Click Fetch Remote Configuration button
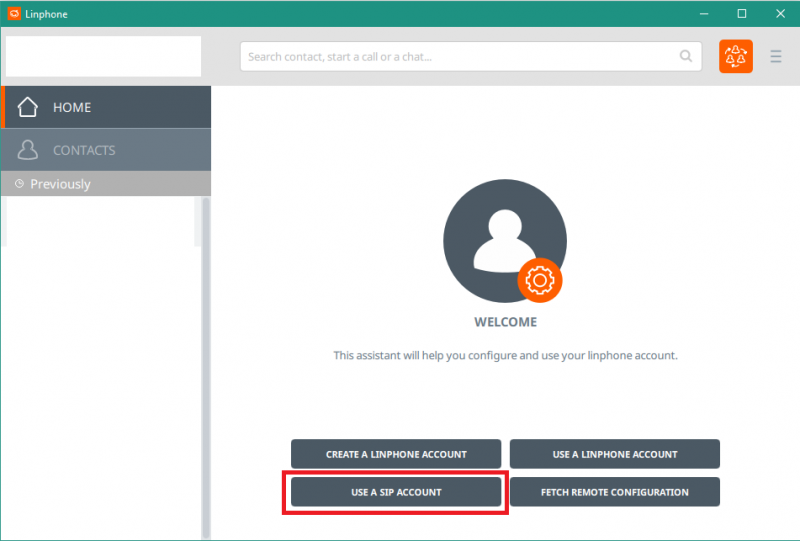Image resolution: width=800 pixels, height=541 pixels. (x=615, y=492)
